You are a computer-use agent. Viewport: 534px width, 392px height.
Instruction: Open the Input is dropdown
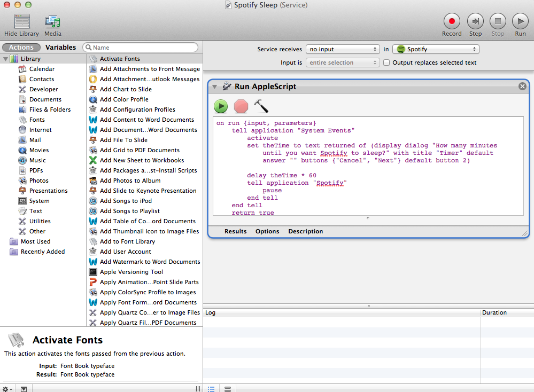click(x=342, y=62)
